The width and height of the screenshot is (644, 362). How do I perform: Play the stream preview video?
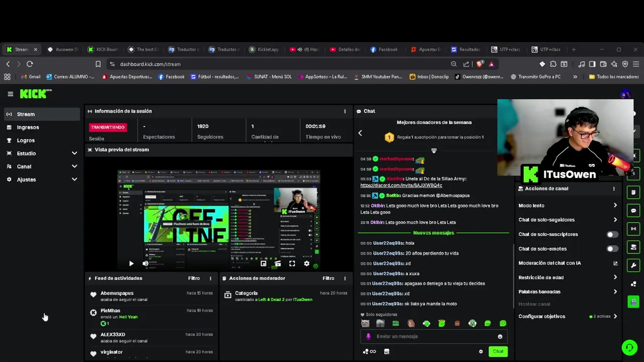pyautogui.click(x=131, y=263)
